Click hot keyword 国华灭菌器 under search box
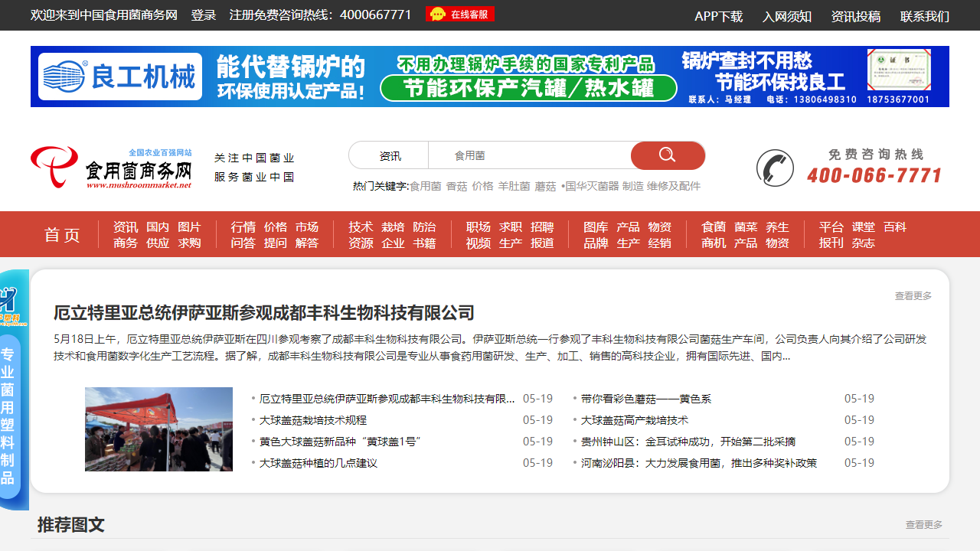Screen dimensions: 980x551 point(592,186)
